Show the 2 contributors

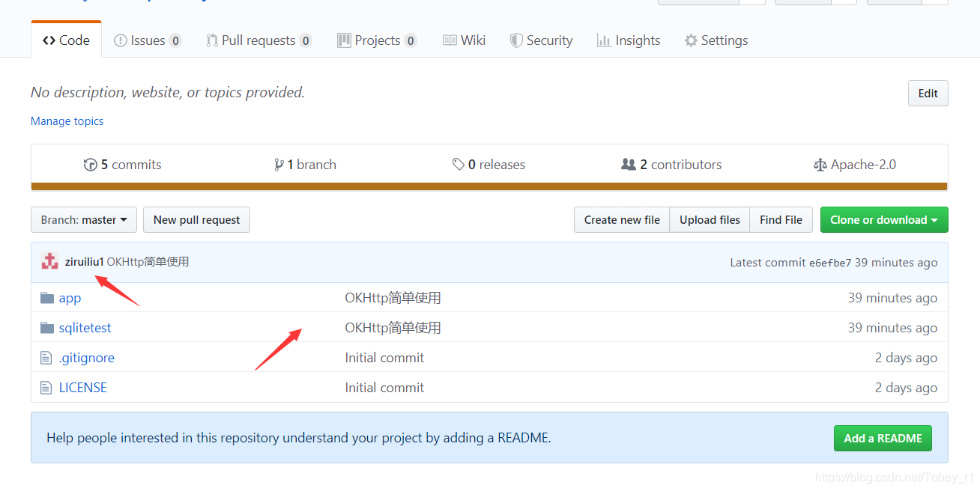point(672,165)
